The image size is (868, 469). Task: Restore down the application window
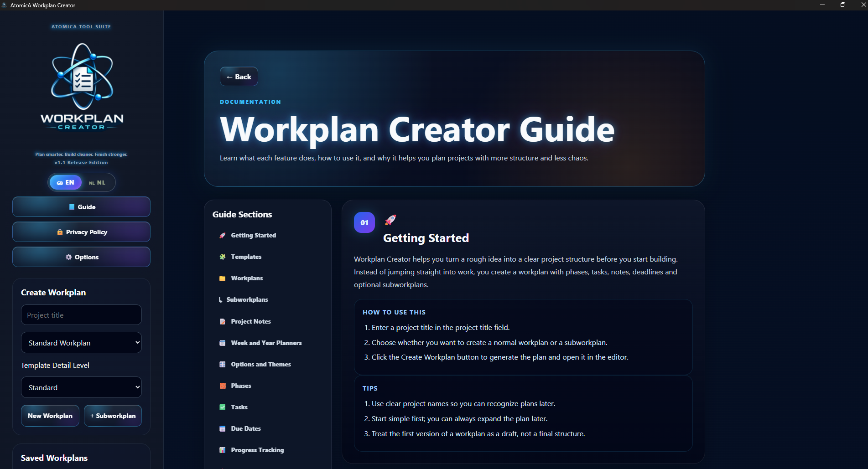click(x=843, y=5)
